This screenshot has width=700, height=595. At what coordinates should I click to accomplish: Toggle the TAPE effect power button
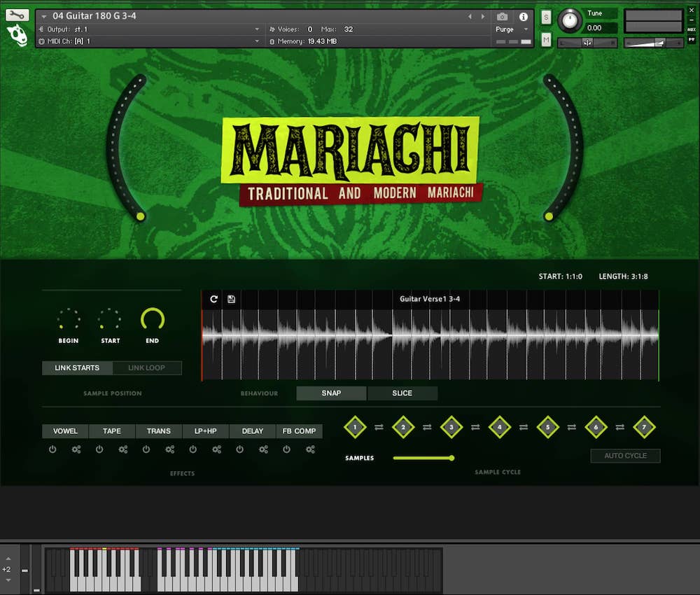[99, 449]
